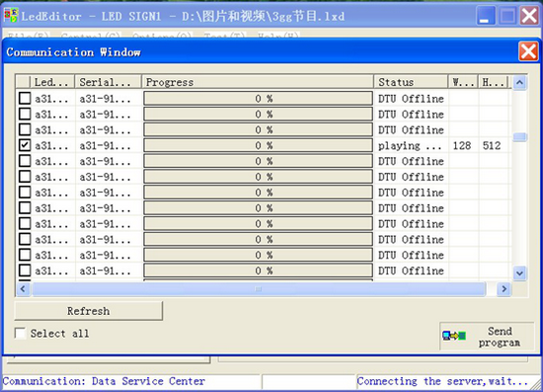The height and width of the screenshot is (392, 543).
Task: Click the horizontal scrollbar thumb
Action: tap(259, 288)
